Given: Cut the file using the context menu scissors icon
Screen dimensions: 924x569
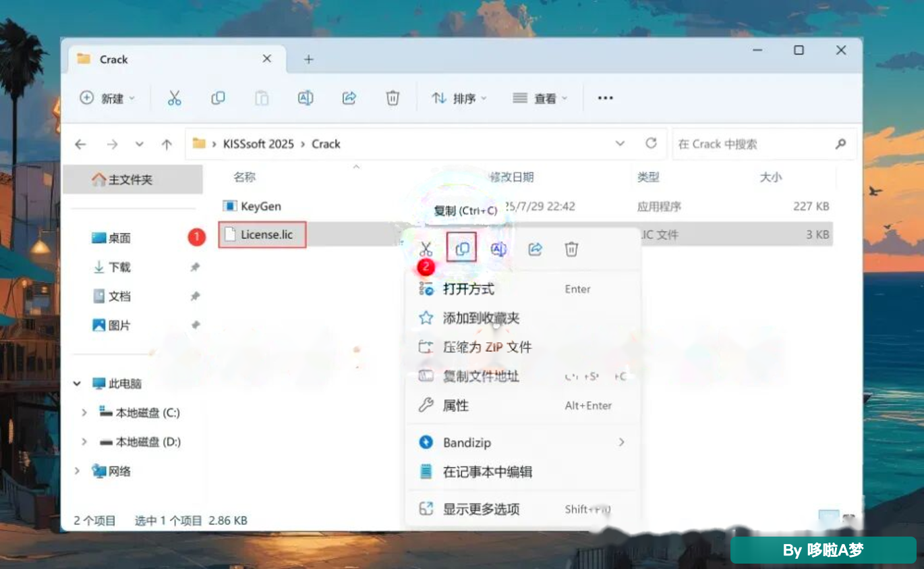Looking at the screenshot, I should 426,249.
